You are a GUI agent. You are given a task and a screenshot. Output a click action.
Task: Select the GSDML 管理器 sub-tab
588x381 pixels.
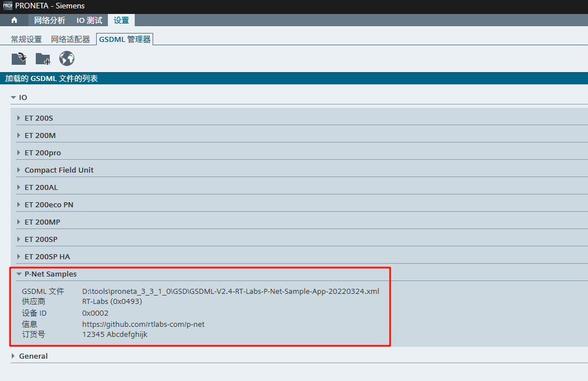125,39
